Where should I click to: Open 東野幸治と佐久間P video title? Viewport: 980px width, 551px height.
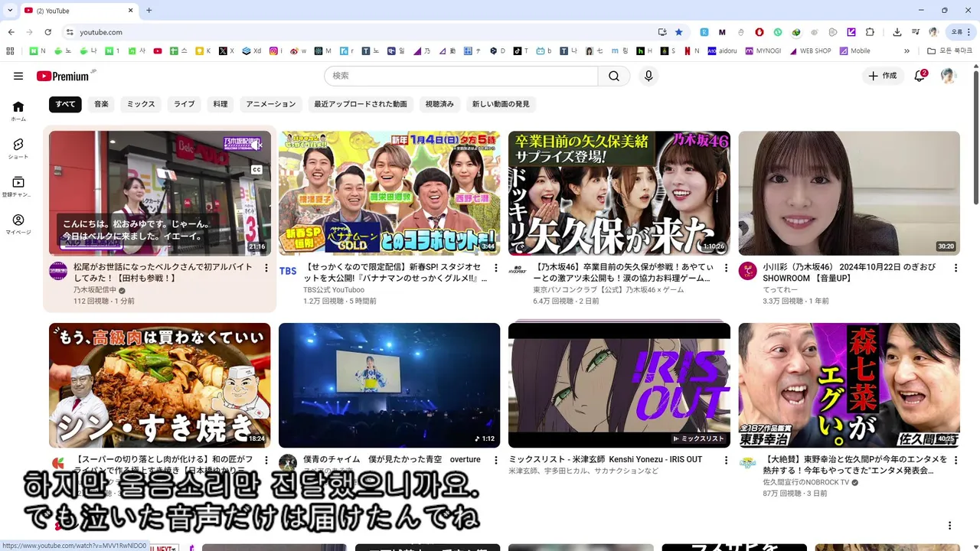pos(854,465)
